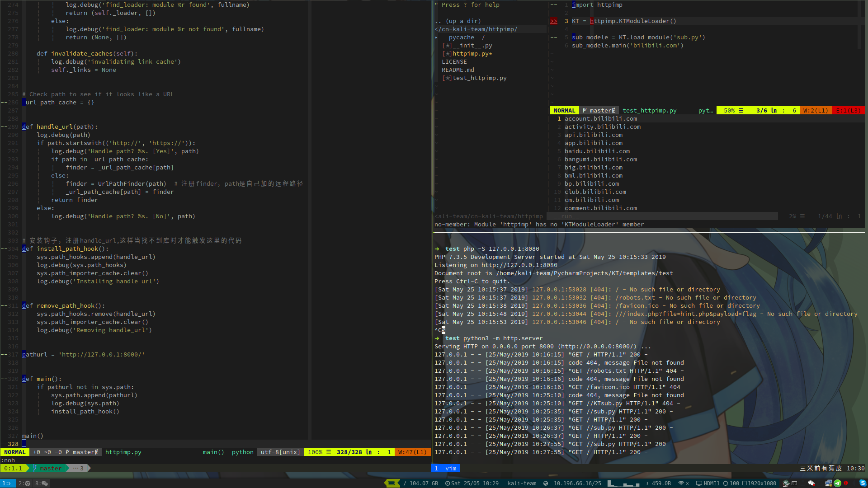Go up a directory in NERDTree
The width and height of the screenshot is (868, 488).
458,21
